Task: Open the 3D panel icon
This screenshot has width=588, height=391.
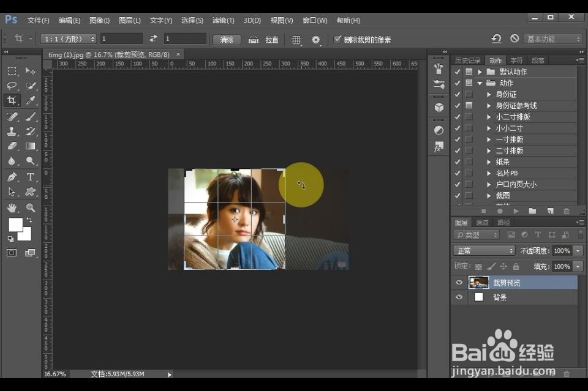Action: pos(439,108)
